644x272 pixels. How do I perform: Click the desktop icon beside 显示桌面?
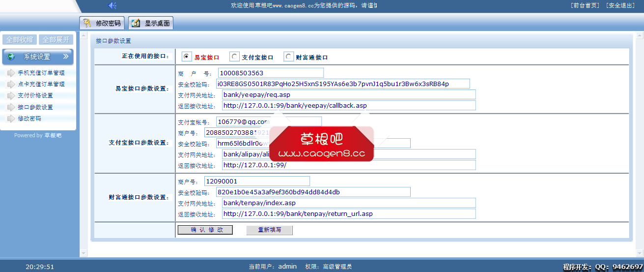click(136, 23)
